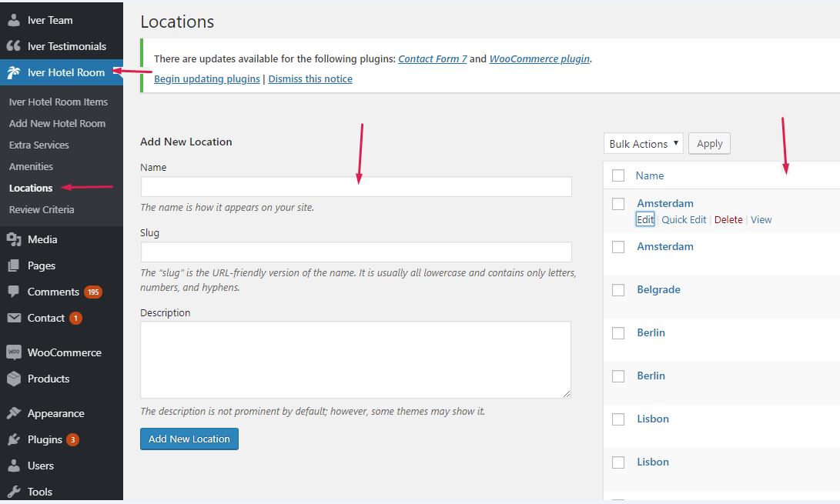Click the Comments speech bubble icon
Viewport: 840px width, 504px height.
click(14, 292)
